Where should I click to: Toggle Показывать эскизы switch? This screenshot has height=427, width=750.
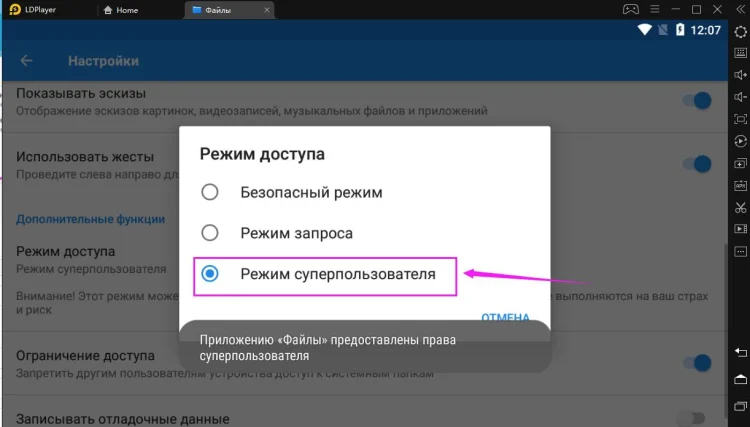pyautogui.click(x=697, y=101)
